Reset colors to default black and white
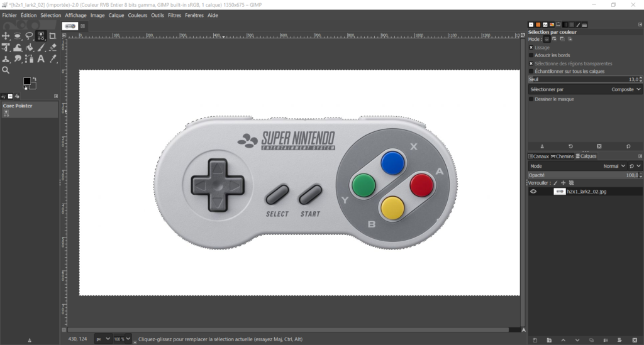 (25, 88)
